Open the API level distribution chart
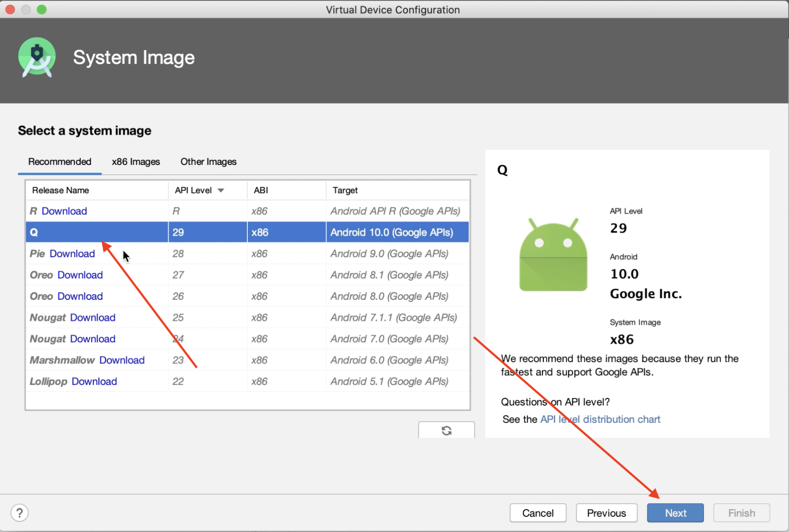Image resolution: width=789 pixels, height=532 pixels. (600, 419)
